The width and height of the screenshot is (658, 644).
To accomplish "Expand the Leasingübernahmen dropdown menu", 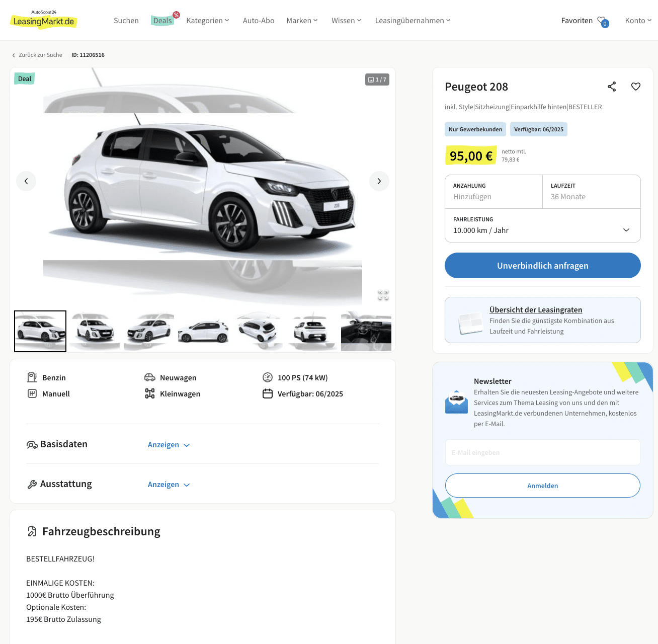I will point(413,21).
